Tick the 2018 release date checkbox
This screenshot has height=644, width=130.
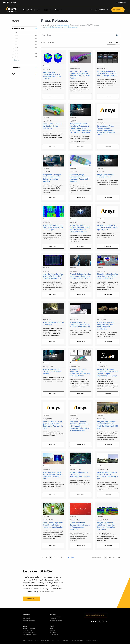click(x=13, y=57)
